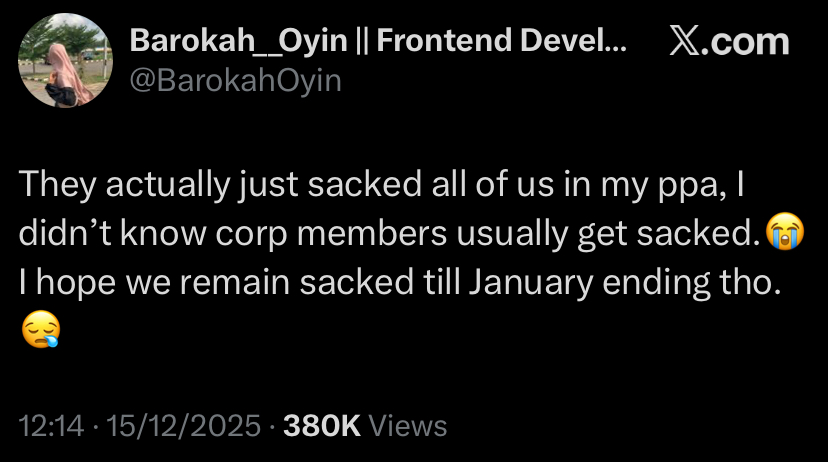Click the 'Views' label
Image resolution: width=828 pixels, height=462 pixels.
pyautogui.click(x=408, y=426)
